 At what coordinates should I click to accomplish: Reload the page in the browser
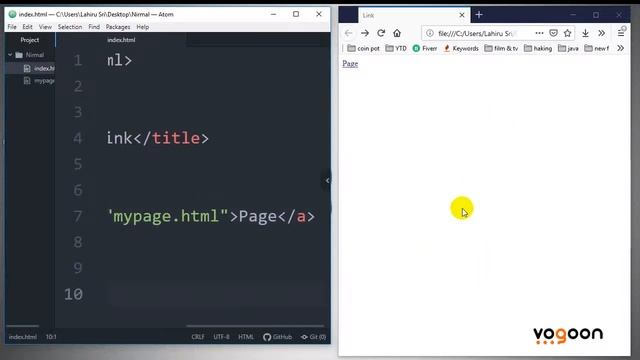(381, 33)
